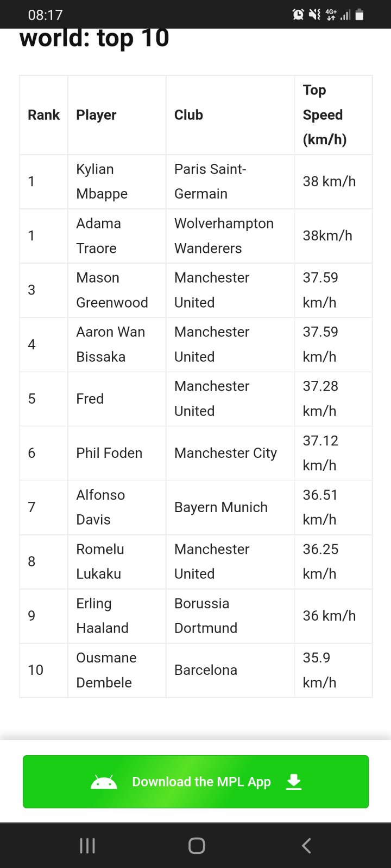The height and width of the screenshot is (868, 391).
Task: Tap Bayern Munich club cell
Action: [x=221, y=507]
